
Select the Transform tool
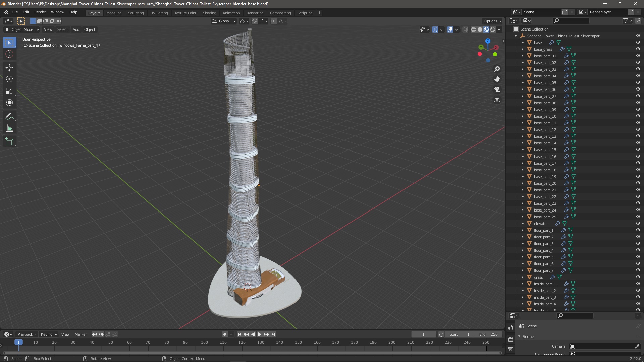tap(9, 103)
